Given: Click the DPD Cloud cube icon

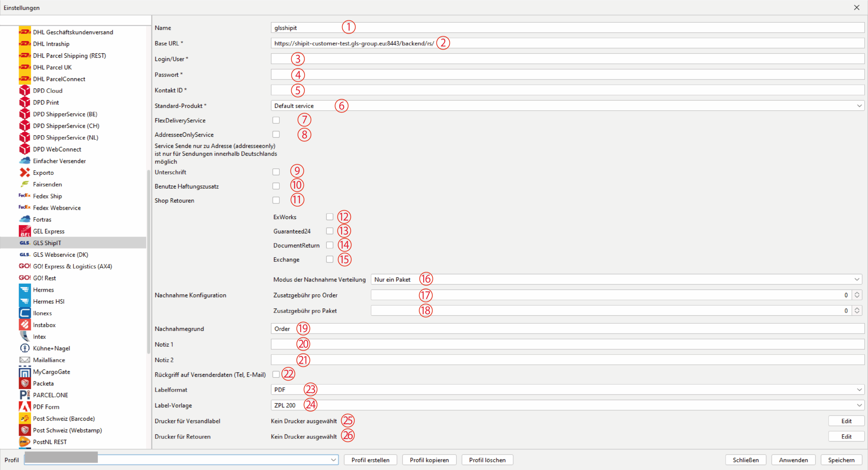Looking at the screenshot, I should [25, 90].
